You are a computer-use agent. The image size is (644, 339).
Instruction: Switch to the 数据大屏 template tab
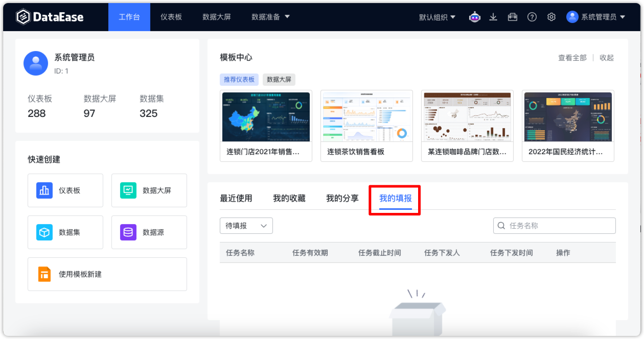pos(280,80)
